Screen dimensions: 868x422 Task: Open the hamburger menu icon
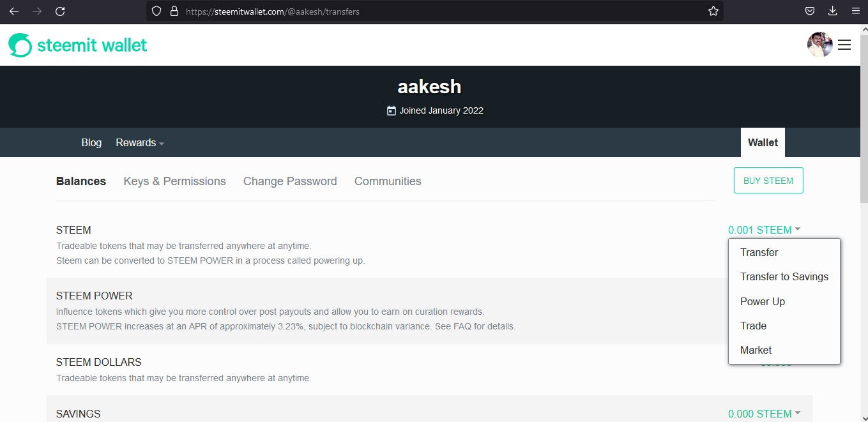(844, 45)
